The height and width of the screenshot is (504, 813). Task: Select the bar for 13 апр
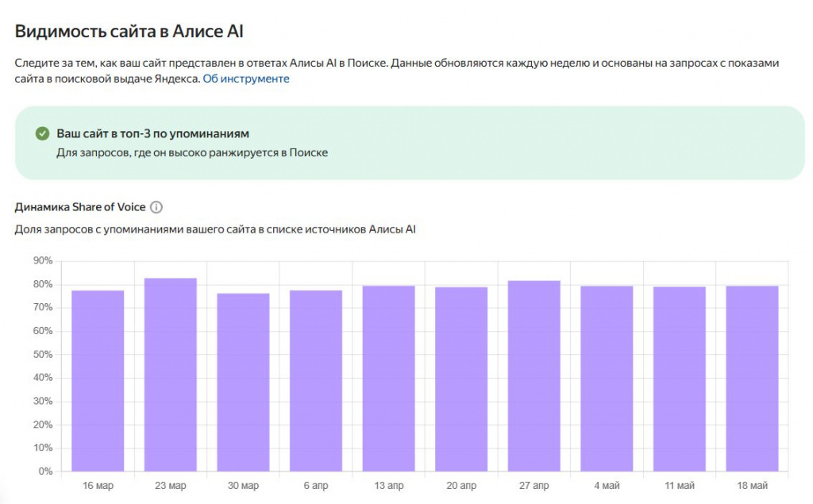coord(389,379)
